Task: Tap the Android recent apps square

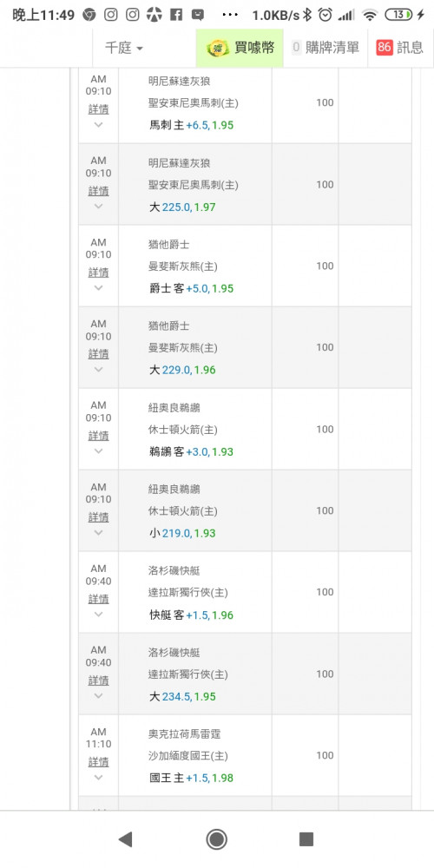Action: pyautogui.click(x=306, y=839)
